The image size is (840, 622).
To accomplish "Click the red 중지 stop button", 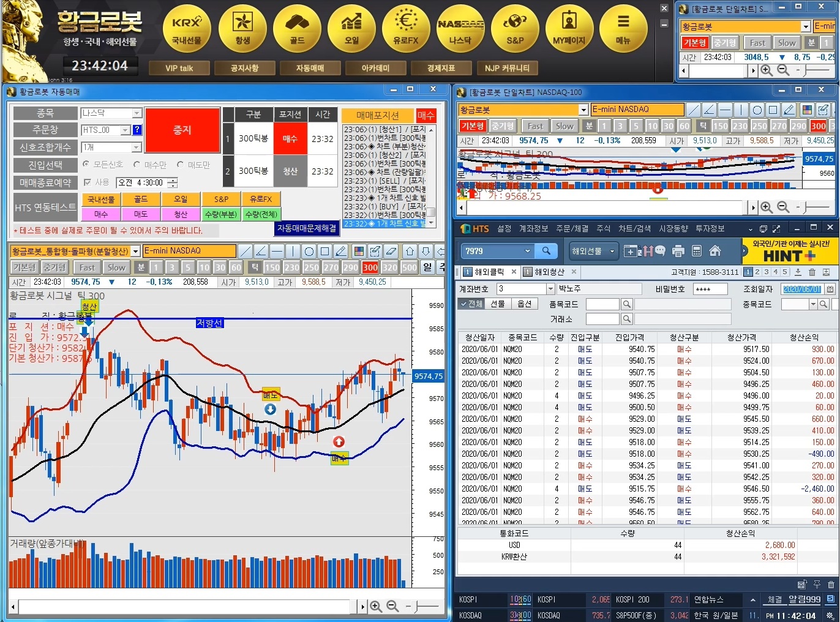I will (182, 130).
